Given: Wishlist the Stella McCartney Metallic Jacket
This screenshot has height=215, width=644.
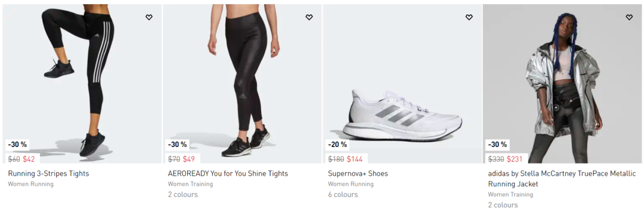Looking at the screenshot, I should coord(629,17).
